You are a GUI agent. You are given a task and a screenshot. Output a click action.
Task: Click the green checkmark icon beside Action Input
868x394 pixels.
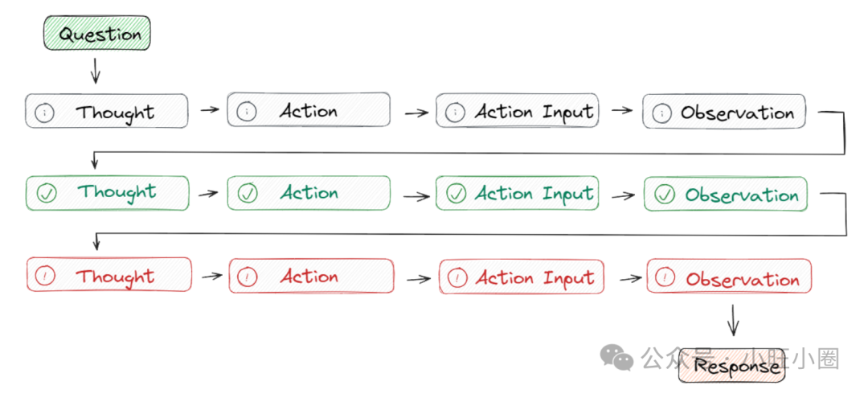click(x=457, y=194)
